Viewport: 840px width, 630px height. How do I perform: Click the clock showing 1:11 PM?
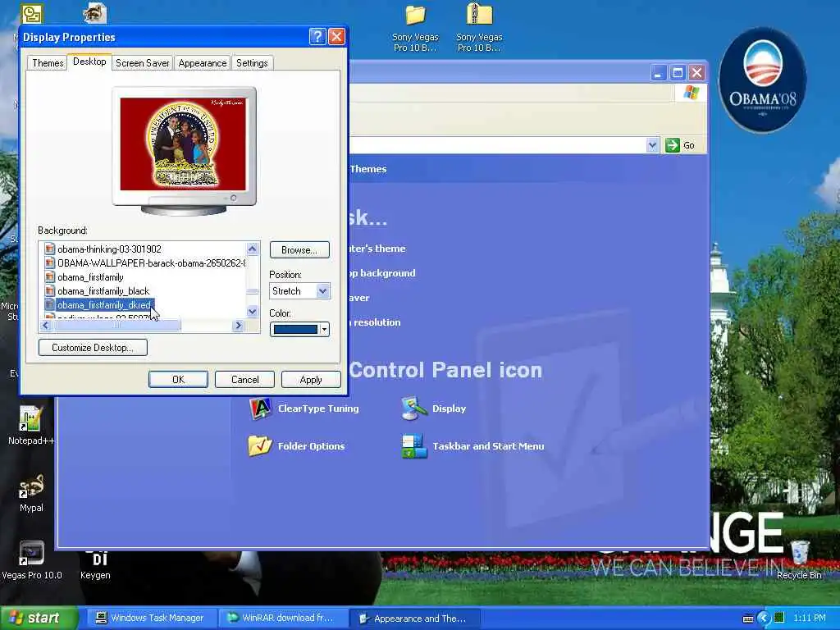click(x=810, y=619)
